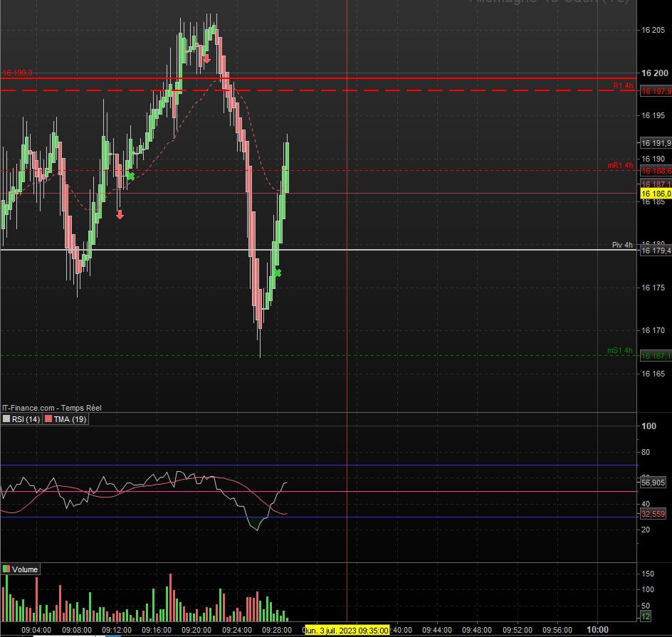Click the 20 level on RSI scale
Screen dimensions: 672x637
click(646, 530)
